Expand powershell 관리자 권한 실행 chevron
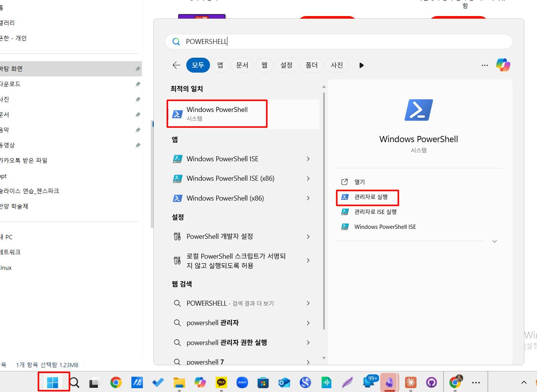 pos(308,343)
